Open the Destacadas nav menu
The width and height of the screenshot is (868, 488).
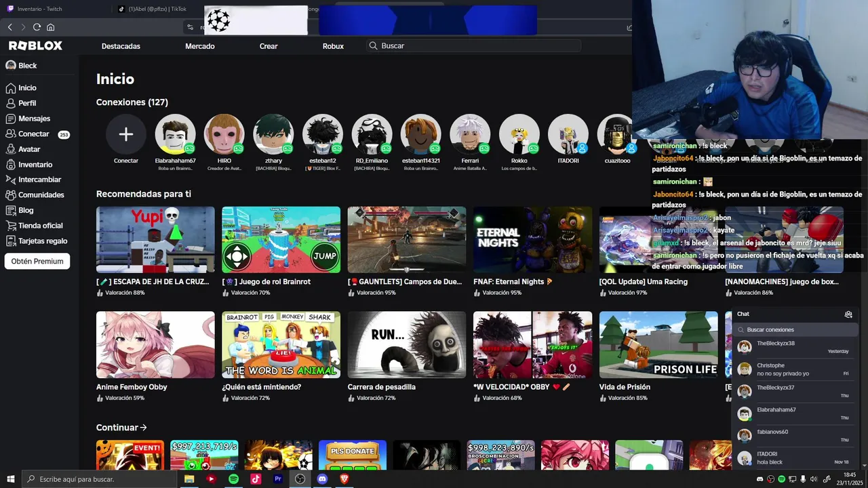click(121, 46)
